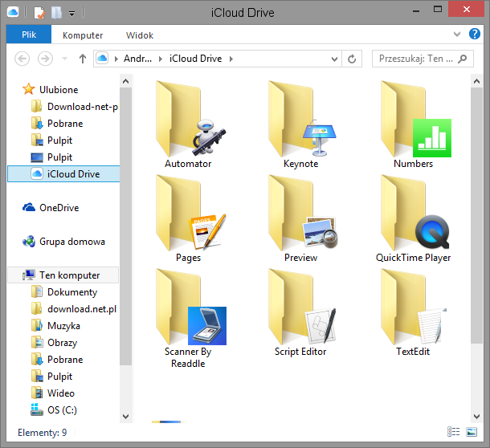The height and width of the screenshot is (448, 490).
Task: Open OneDrive in navigation pane
Action: click(x=51, y=208)
